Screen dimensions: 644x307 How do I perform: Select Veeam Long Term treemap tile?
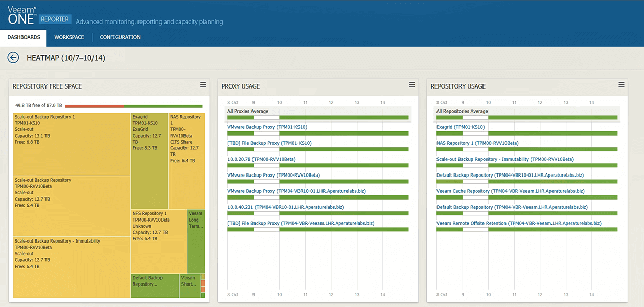196,241
